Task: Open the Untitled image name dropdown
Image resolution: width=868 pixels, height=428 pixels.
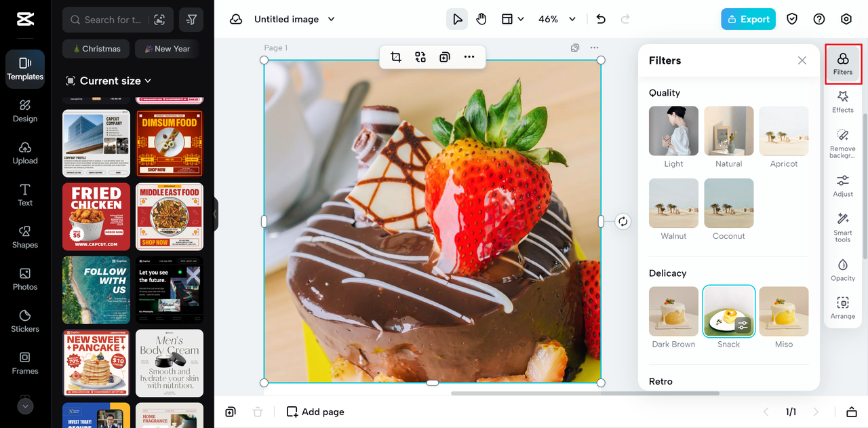Action: pos(294,19)
